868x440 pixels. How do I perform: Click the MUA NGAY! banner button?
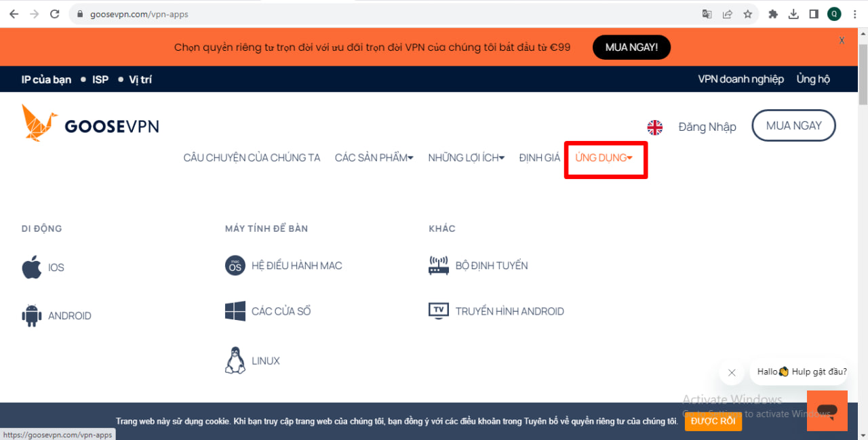pos(631,47)
